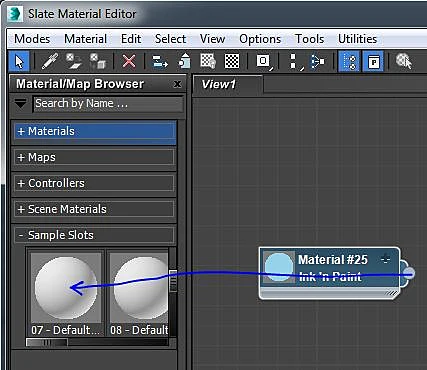Click Lay Out All Vertical icon
Viewport: 427px width, 370px height.
[294, 61]
